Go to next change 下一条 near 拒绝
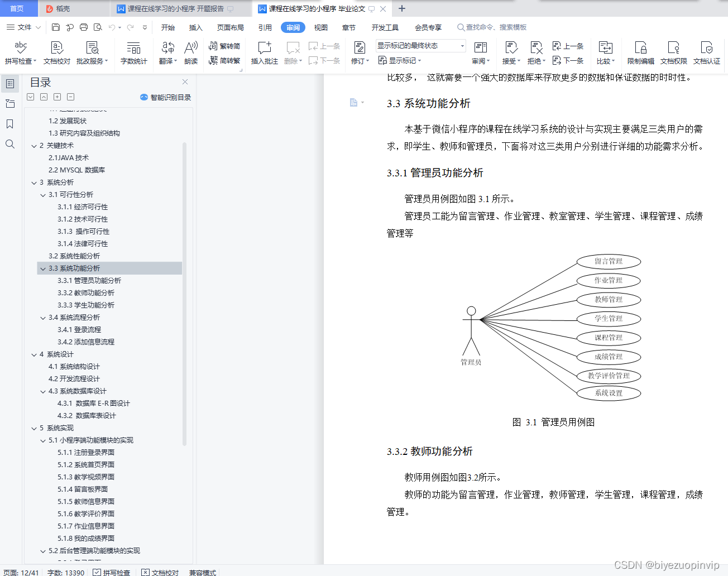The width and height of the screenshot is (728, 576). 568,60
